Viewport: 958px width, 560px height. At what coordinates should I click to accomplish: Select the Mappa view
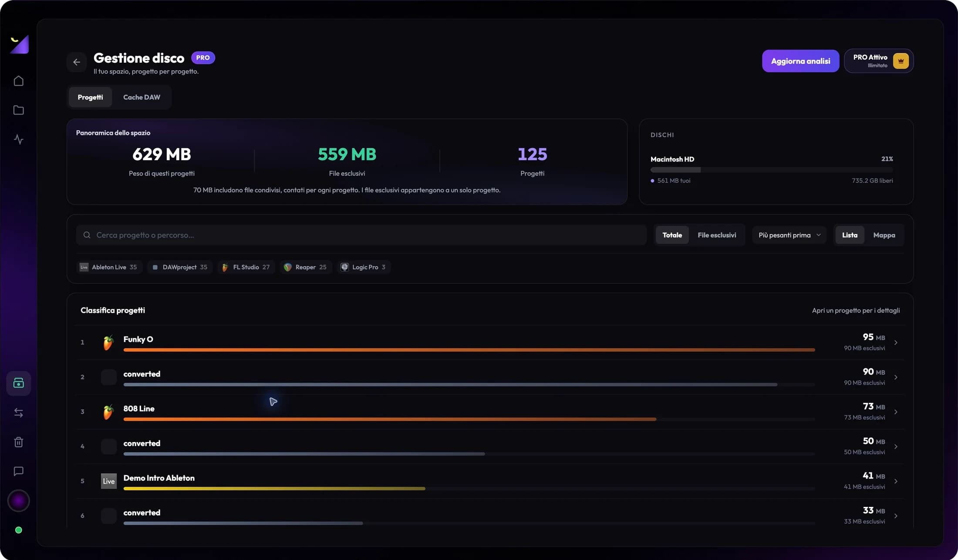[884, 235]
